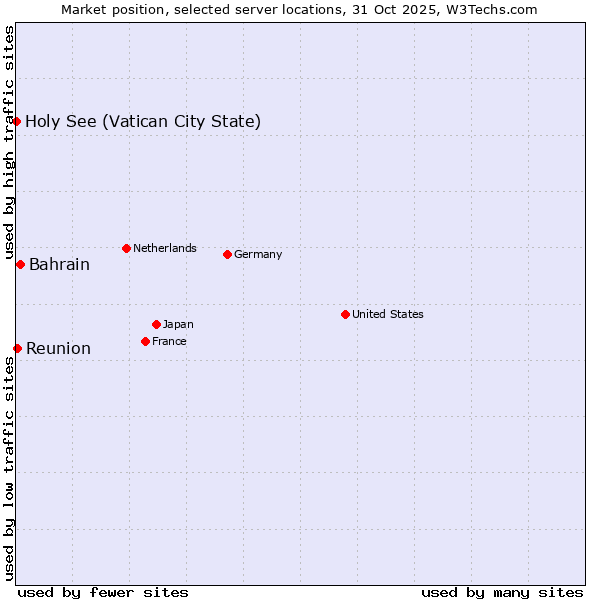
Task: Click the Netherlands text label
Action: tap(164, 248)
